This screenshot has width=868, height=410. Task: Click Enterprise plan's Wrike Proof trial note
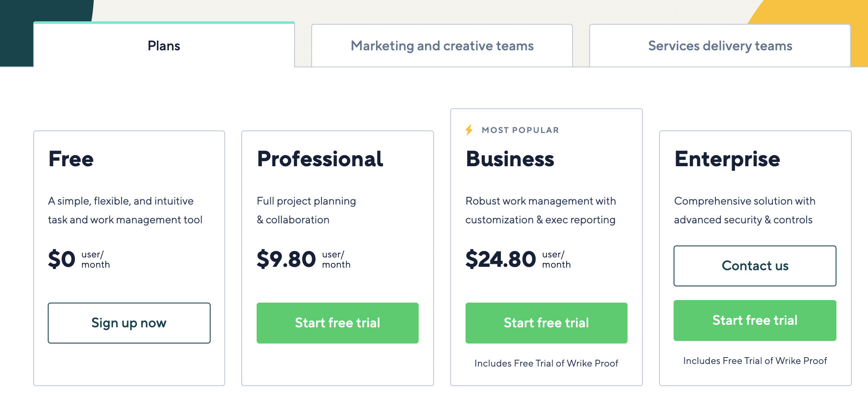(755, 361)
